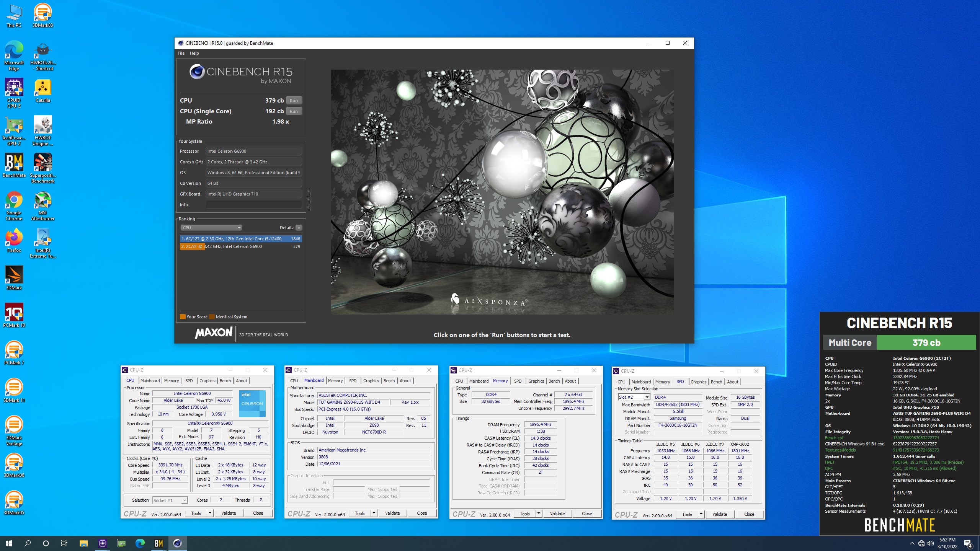980x551 pixels.
Task: Click the taskbar clock showing 5:52 PM
Action: pyautogui.click(x=947, y=543)
